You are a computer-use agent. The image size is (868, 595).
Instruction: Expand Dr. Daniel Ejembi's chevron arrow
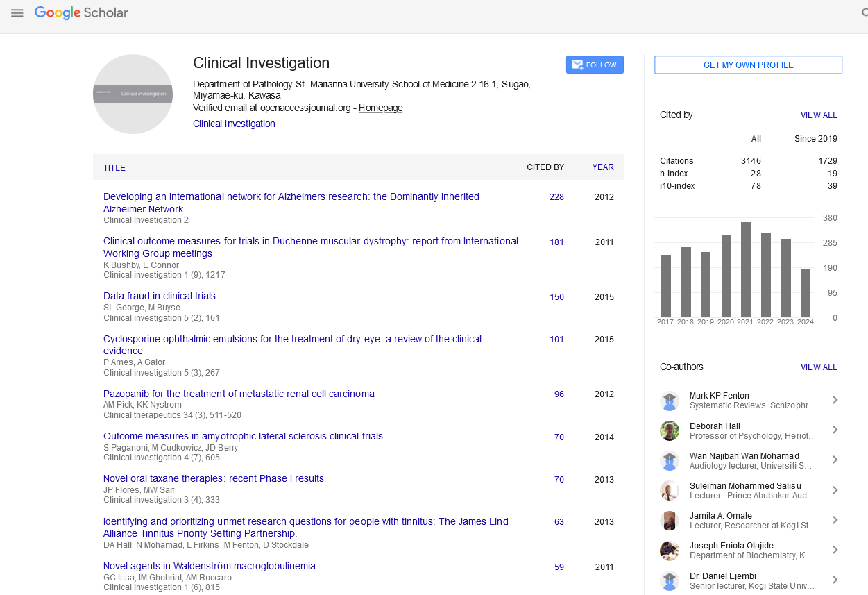click(835, 580)
